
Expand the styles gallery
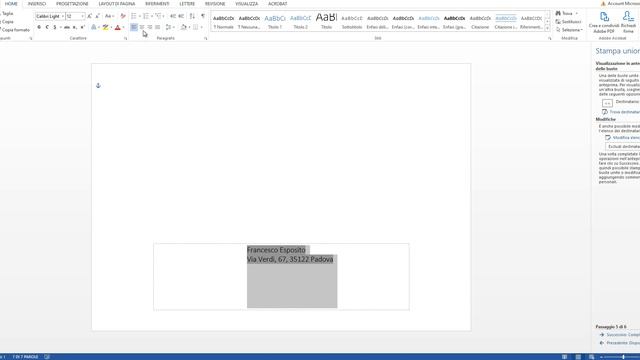tap(547, 29)
